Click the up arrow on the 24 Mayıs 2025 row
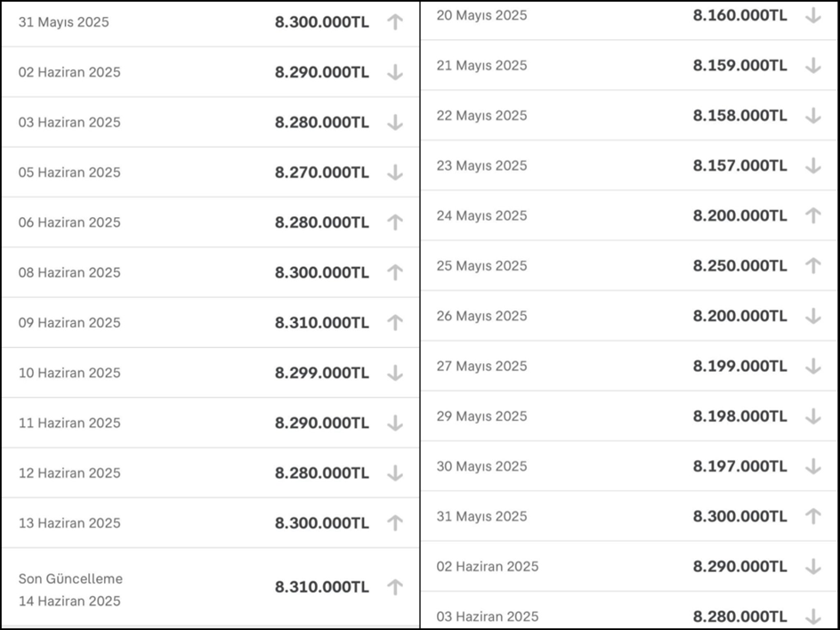 812,215
